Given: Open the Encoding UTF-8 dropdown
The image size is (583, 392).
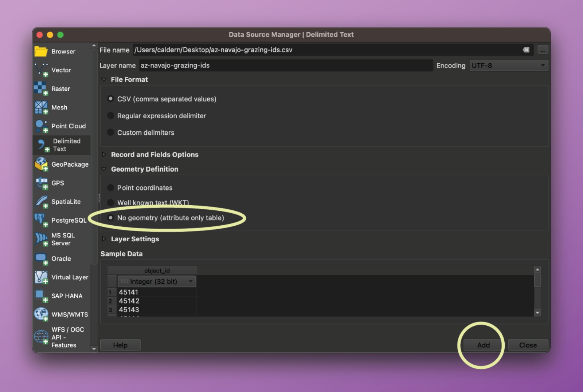Looking at the screenshot, I should click(x=508, y=66).
